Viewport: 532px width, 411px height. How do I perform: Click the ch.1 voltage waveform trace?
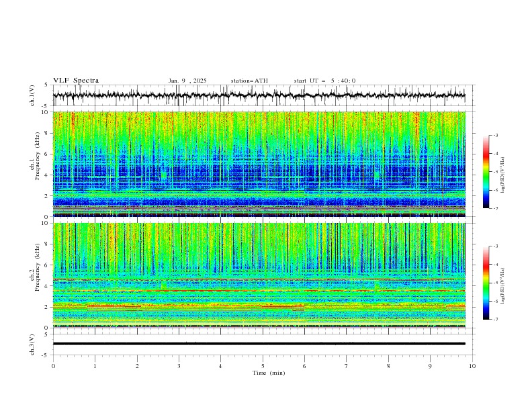tap(259, 95)
